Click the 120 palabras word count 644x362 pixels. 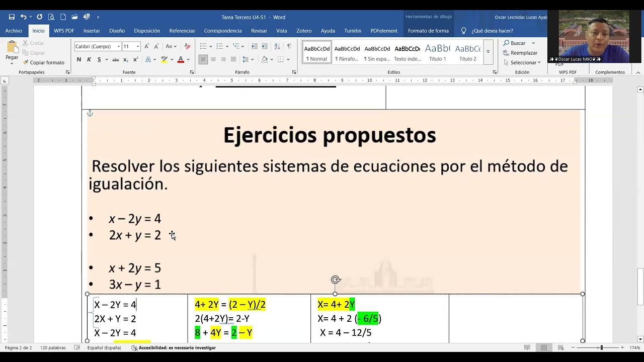coord(53,347)
